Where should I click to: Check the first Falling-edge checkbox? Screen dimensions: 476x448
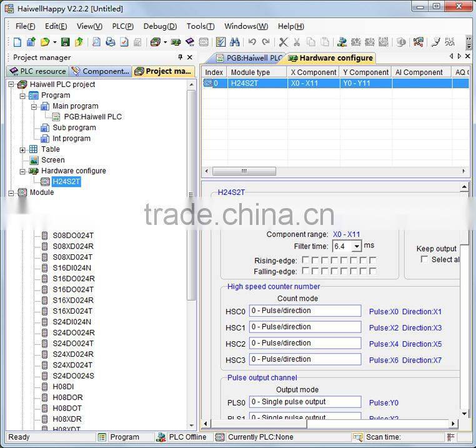[306, 271]
